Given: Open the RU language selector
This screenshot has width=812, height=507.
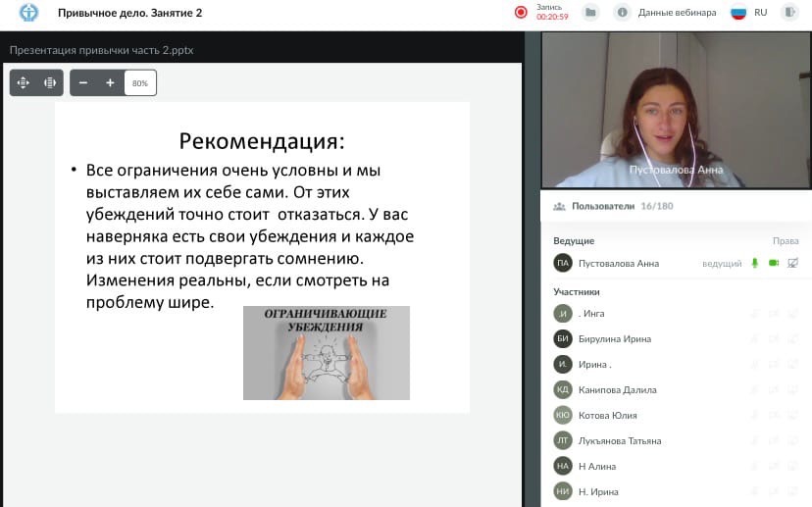Looking at the screenshot, I should pyautogui.click(x=760, y=13).
